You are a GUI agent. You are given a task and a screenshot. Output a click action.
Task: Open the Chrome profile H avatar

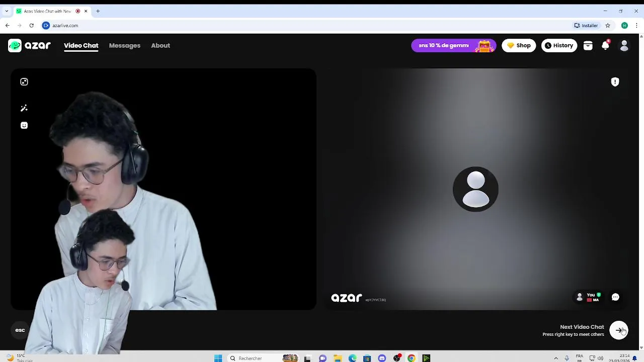(624, 26)
